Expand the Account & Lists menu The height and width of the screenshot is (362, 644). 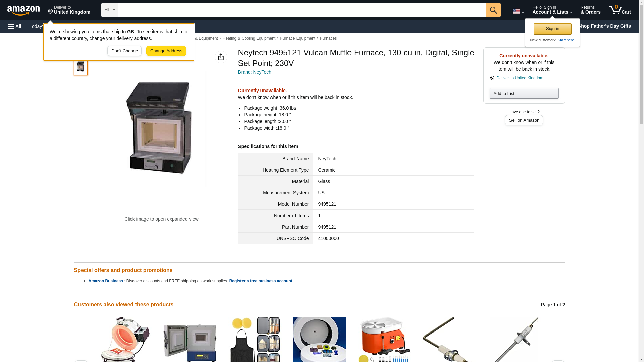point(552,10)
